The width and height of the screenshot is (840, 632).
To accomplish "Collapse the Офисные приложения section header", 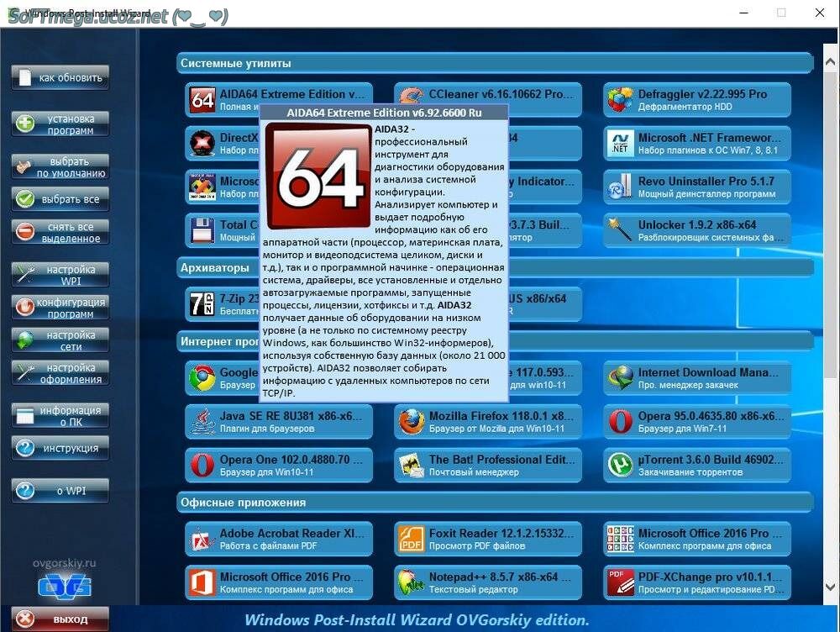I will (494, 502).
